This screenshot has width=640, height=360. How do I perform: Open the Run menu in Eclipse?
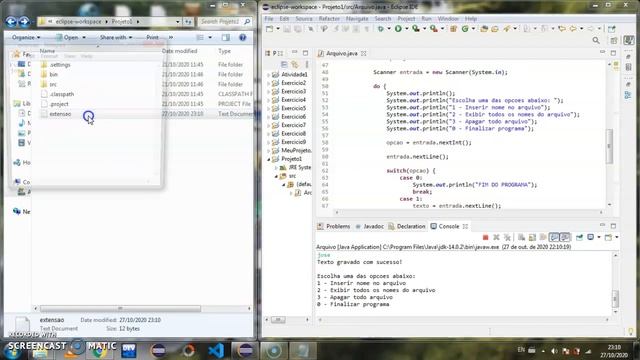[426, 19]
